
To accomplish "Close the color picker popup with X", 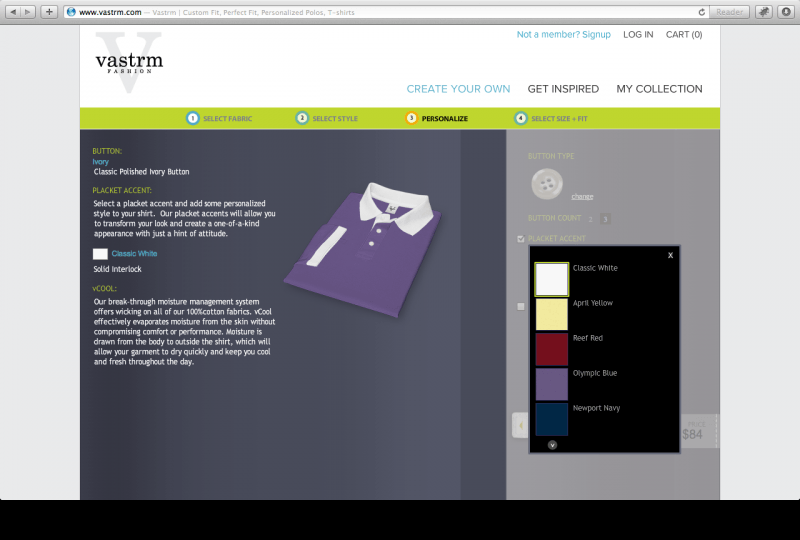I will [x=670, y=255].
